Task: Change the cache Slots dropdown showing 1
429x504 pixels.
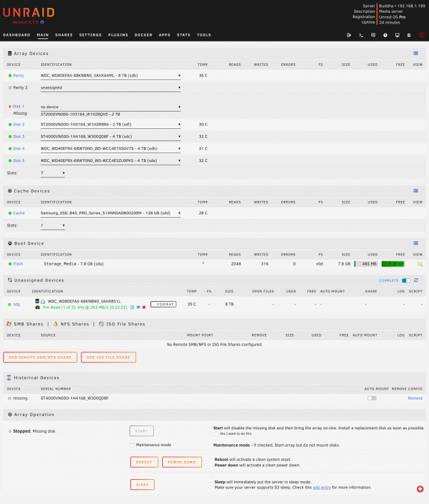Action: tap(52, 226)
